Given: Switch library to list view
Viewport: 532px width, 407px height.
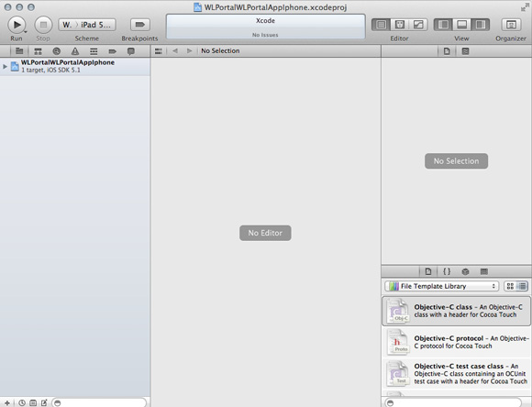Looking at the screenshot, I should pos(522,286).
